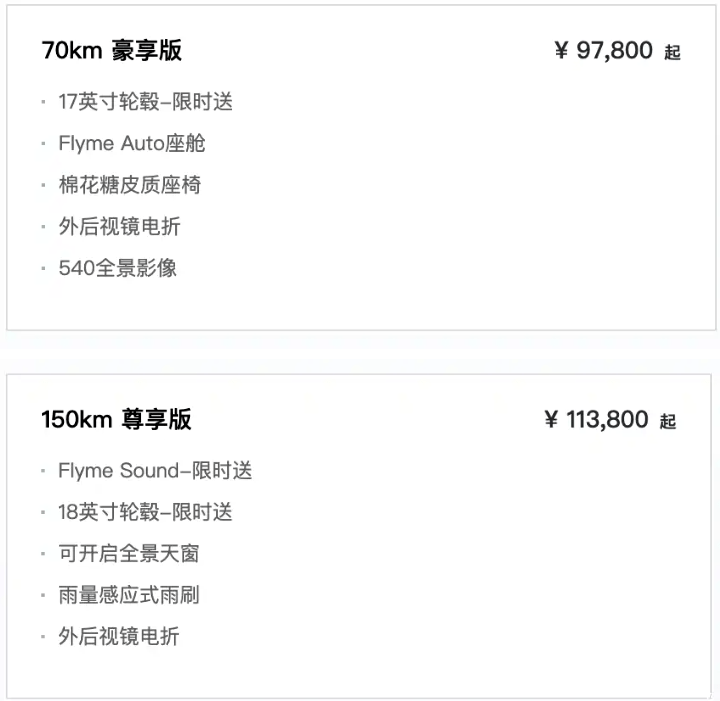Viewport: 720px width, 701px height.
Task: Open the 可开启全景天窗 feature item
Action: pos(129,553)
